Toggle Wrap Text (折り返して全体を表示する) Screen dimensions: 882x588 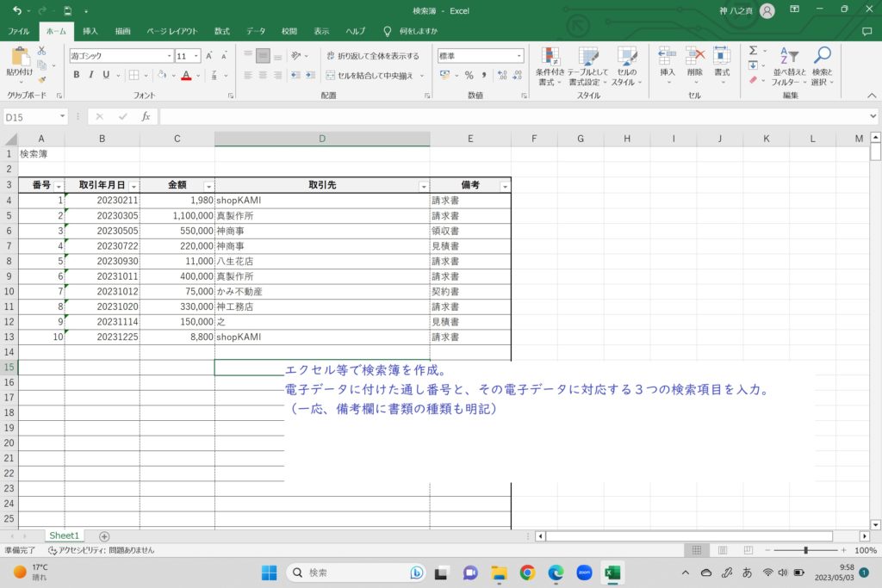[373, 56]
